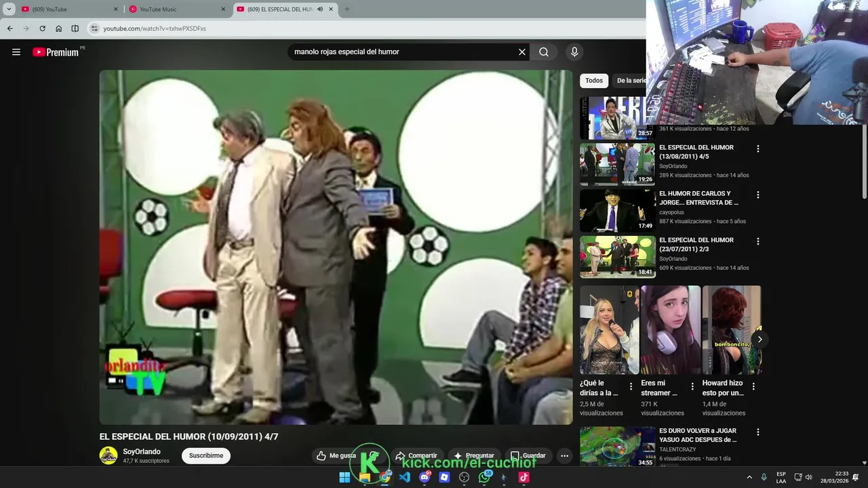Screen dimensions: 868x488
Task: Reload the current page
Action: (42, 28)
